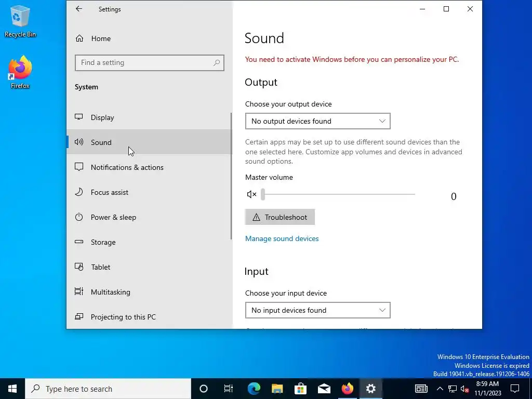
Task: Expand the input device dropdown
Action: click(x=317, y=310)
